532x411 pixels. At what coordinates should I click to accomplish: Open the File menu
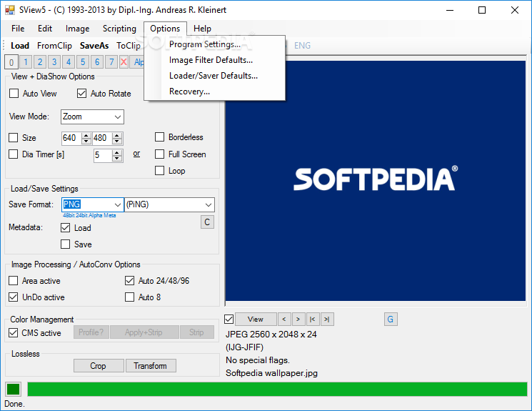pyautogui.click(x=18, y=29)
